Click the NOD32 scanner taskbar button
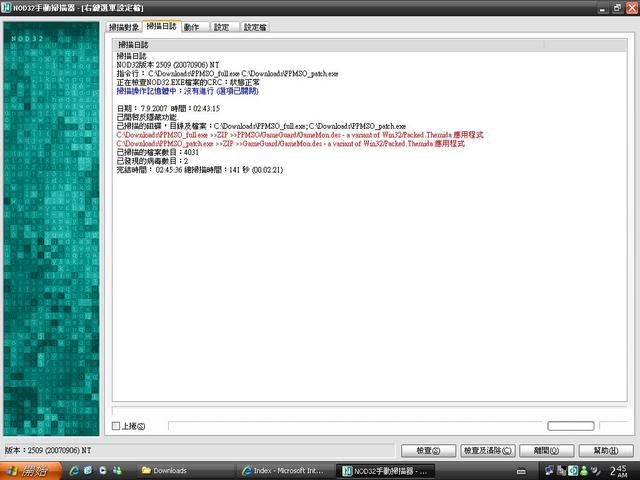The width and height of the screenshot is (640, 480). coord(385,470)
